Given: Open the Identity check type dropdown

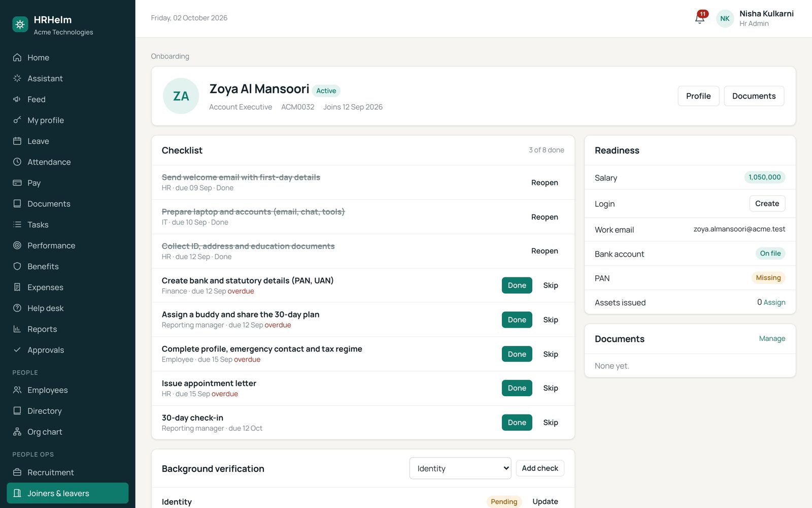Looking at the screenshot, I should click(x=460, y=468).
